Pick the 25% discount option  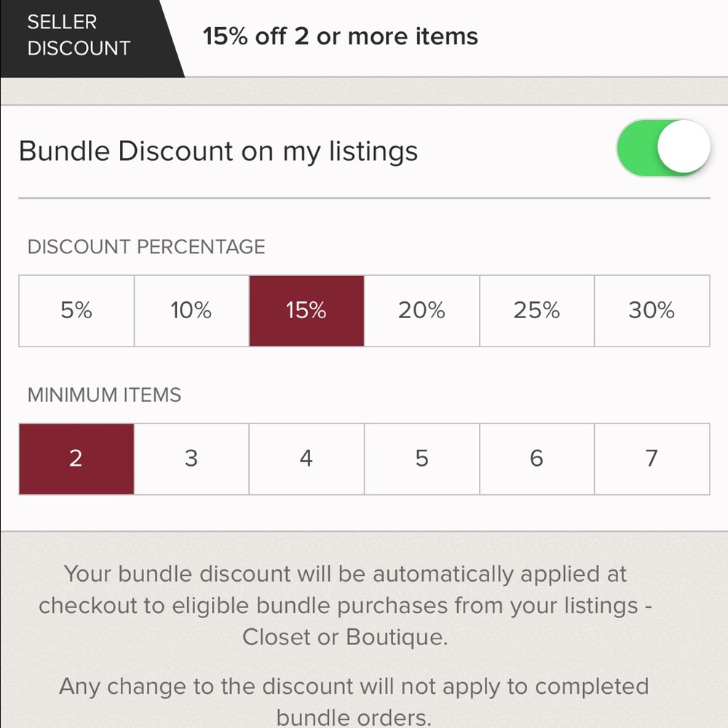click(x=537, y=311)
